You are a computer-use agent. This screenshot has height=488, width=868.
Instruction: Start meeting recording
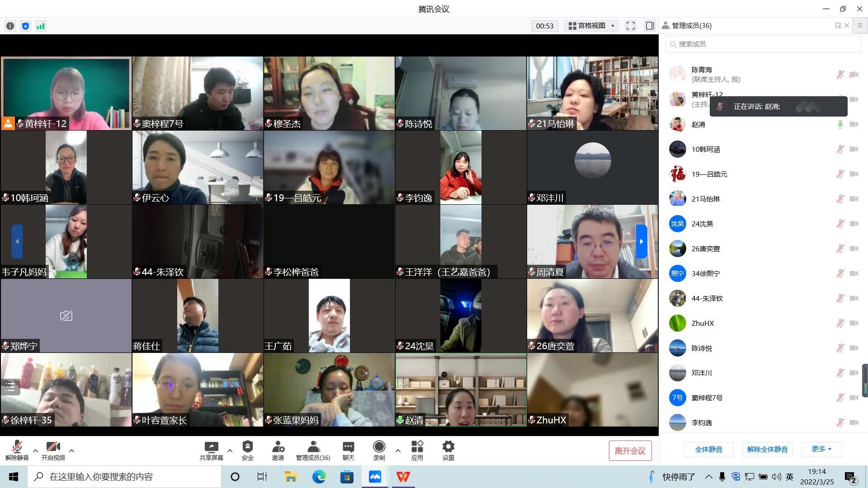(379, 450)
